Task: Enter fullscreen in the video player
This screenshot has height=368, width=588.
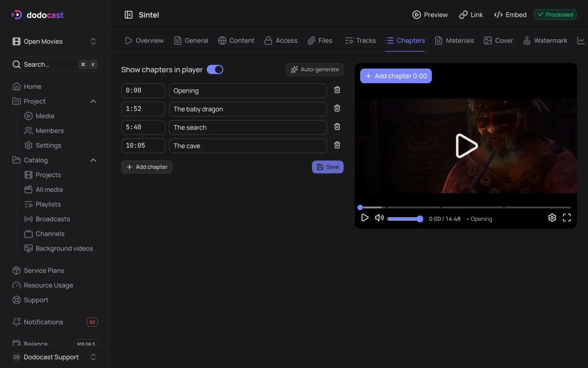Action: pyautogui.click(x=567, y=218)
